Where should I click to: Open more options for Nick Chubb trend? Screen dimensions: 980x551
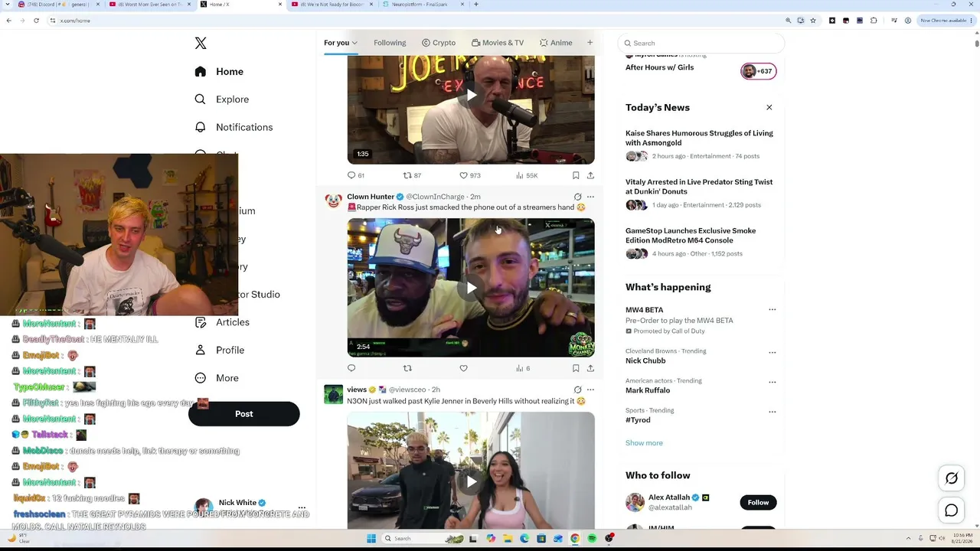[x=772, y=353]
